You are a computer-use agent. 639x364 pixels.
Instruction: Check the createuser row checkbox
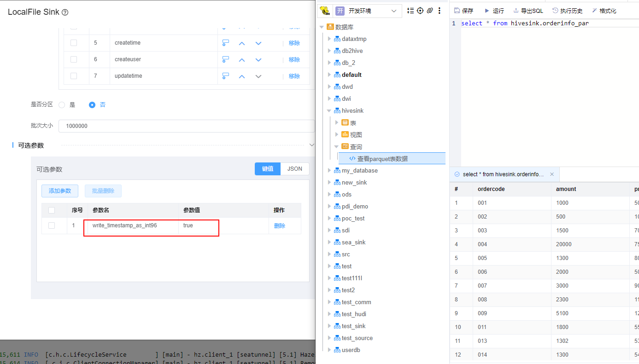74,59
